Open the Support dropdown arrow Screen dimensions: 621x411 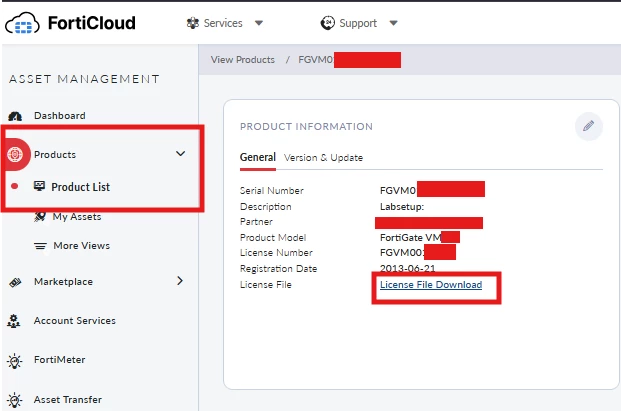point(393,23)
